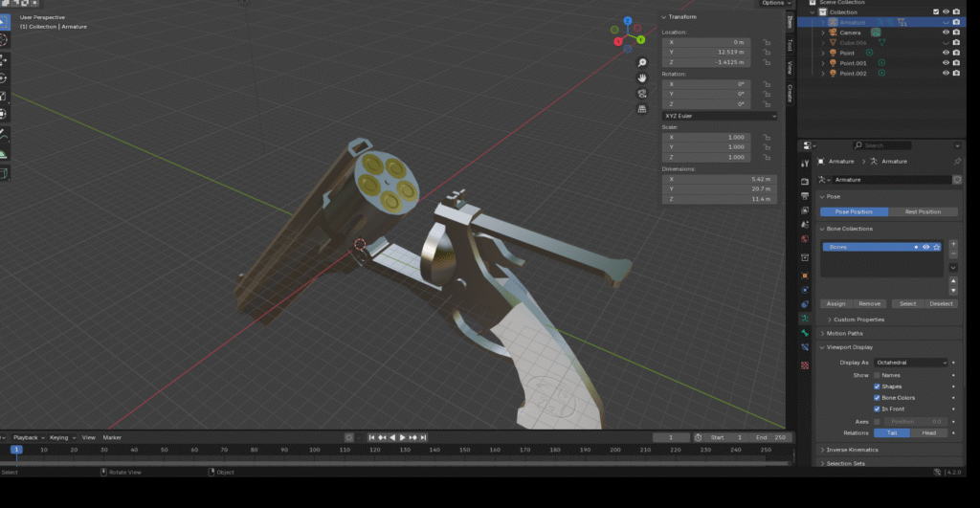Click the zoom magnifier viewport icon
This screenshot has width=980, height=508.
[641, 76]
